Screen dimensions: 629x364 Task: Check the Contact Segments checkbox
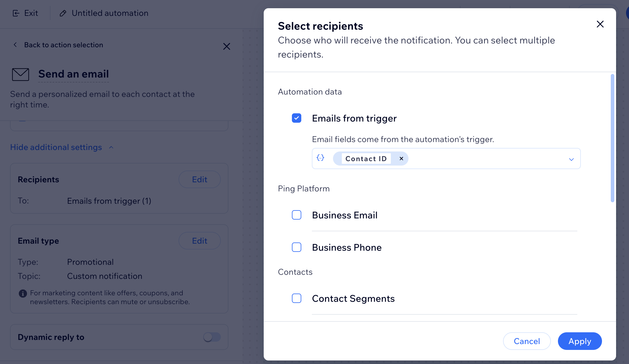pyautogui.click(x=297, y=298)
